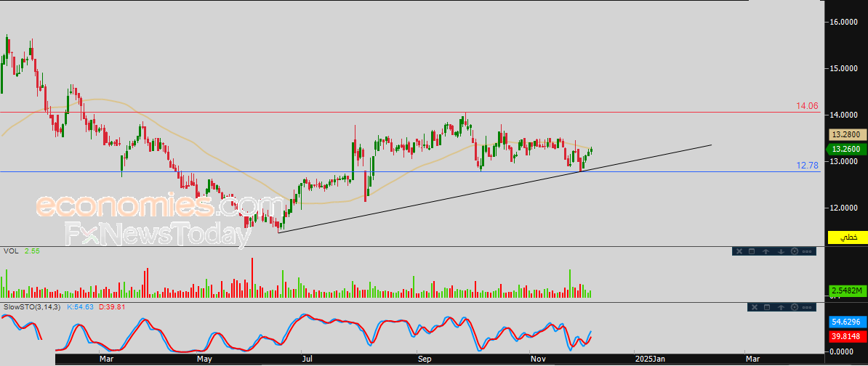Click the 2025Jan date axis label
This screenshot has height=366, width=868.
click(650, 359)
